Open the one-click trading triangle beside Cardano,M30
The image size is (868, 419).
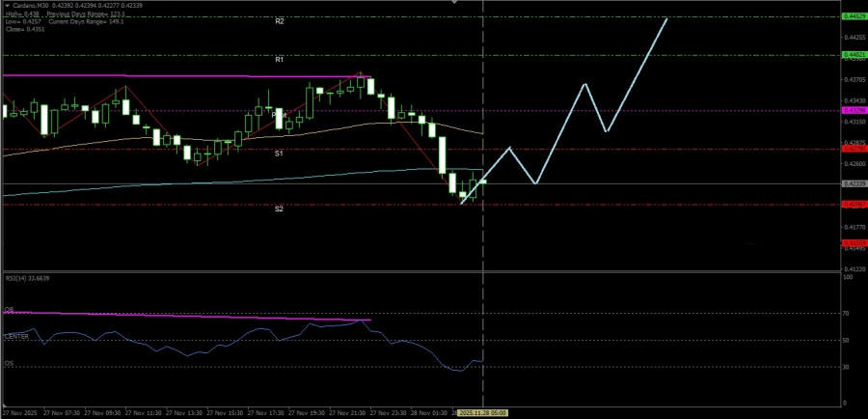click(x=7, y=5)
